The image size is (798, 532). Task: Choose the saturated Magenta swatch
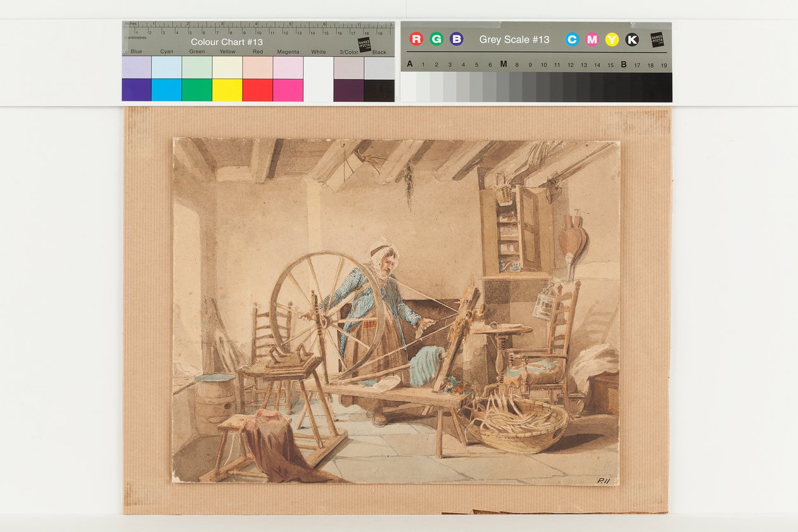coord(288,90)
